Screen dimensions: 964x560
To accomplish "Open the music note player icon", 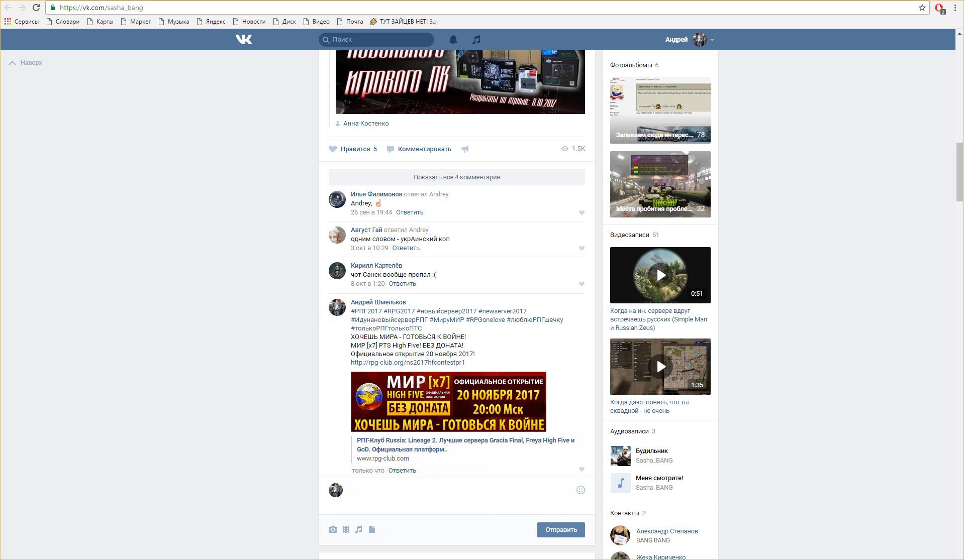I will pyautogui.click(x=476, y=39).
